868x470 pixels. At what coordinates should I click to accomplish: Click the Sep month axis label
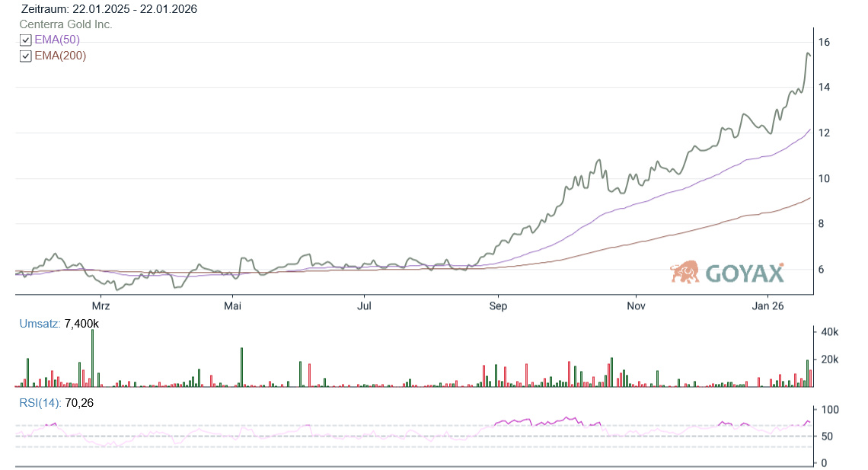pos(497,306)
